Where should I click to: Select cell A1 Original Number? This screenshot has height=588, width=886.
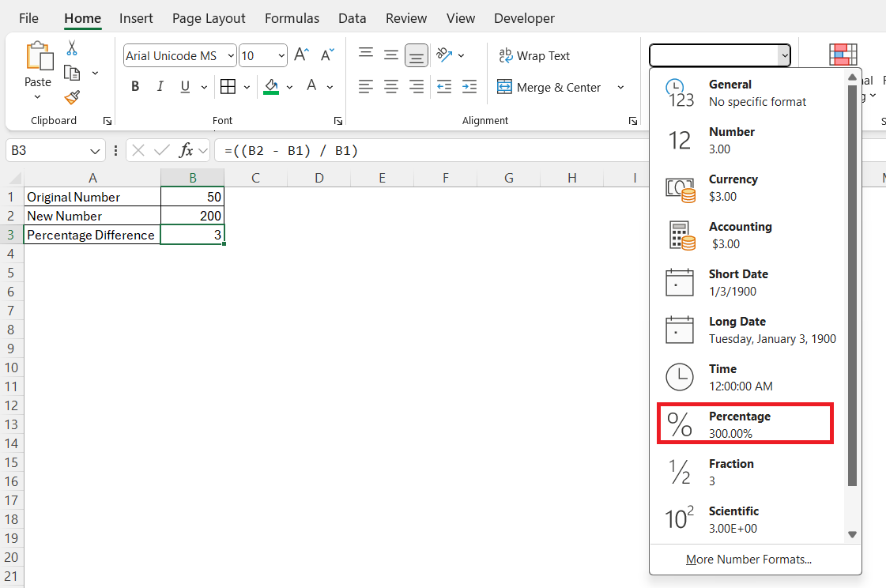tap(92, 197)
